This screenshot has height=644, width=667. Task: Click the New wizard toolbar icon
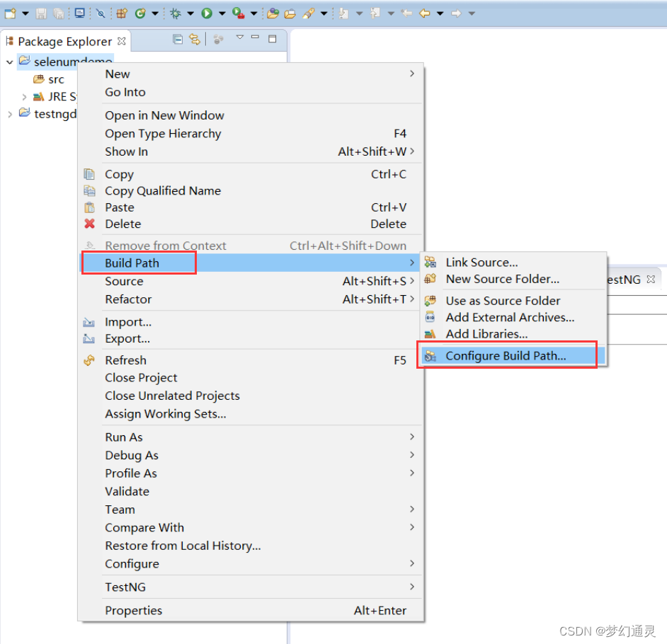[10, 13]
